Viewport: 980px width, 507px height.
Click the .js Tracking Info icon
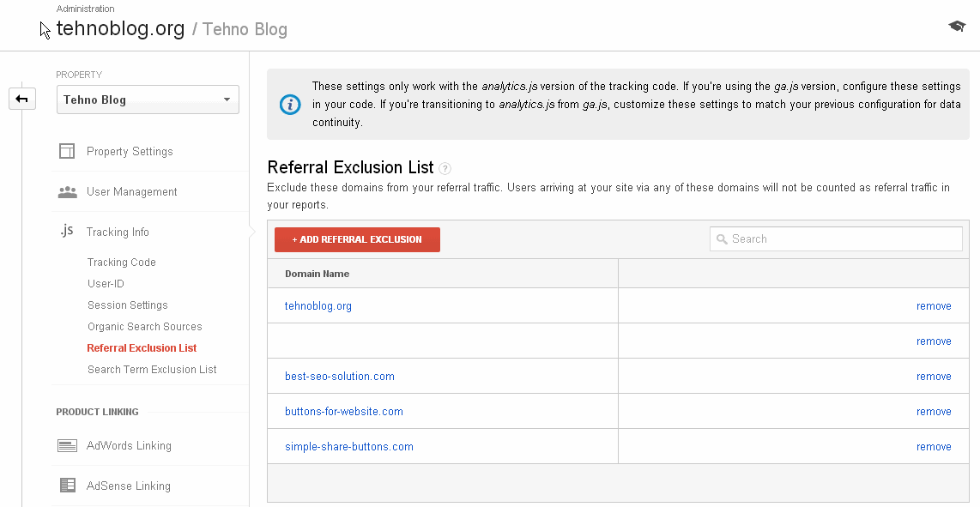67,232
